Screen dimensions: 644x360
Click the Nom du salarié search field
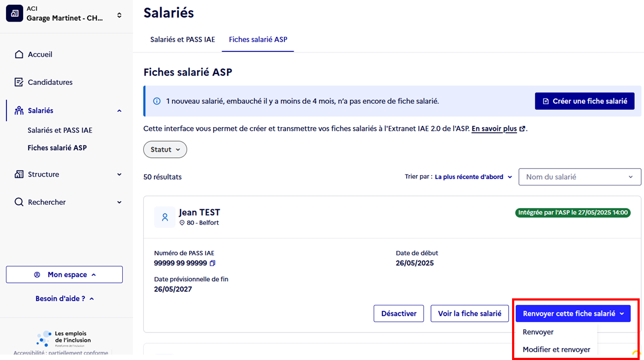[x=580, y=177]
